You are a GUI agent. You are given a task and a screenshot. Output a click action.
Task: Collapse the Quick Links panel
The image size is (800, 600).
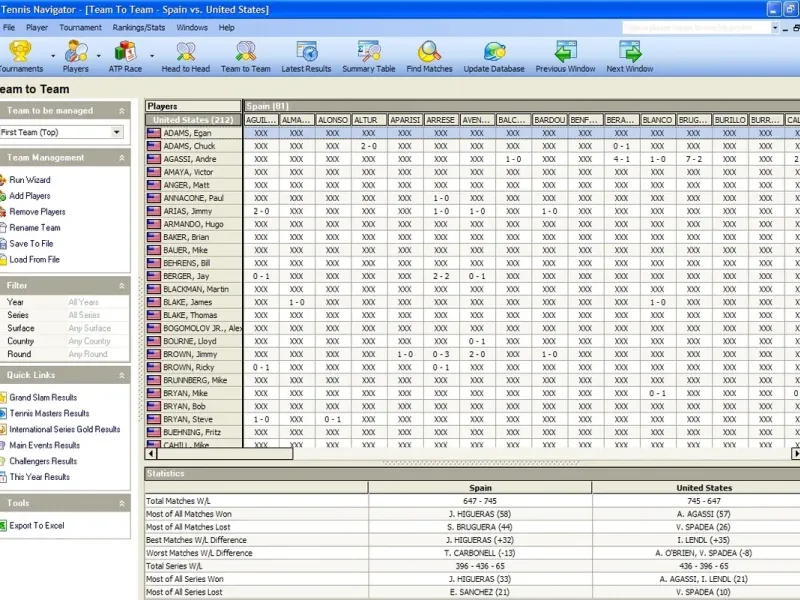(123, 375)
